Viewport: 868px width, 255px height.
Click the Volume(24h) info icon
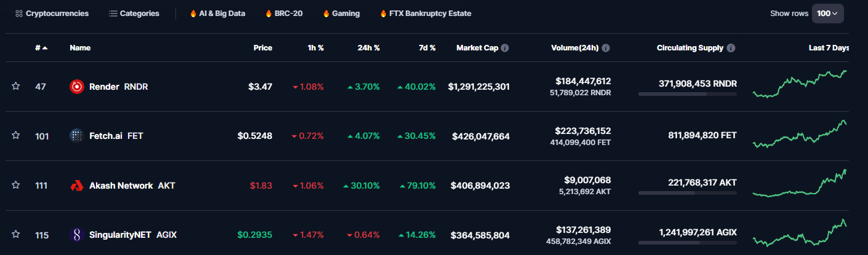click(x=606, y=48)
